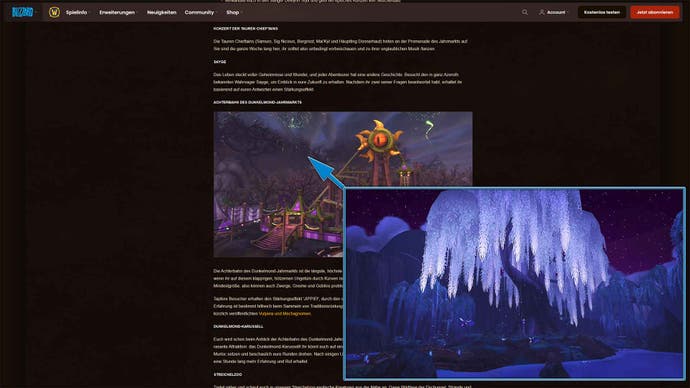Viewport: 690px width, 388px height.
Task: Expand the Spielinfo dropdown menu
Action: coord(77,12)
